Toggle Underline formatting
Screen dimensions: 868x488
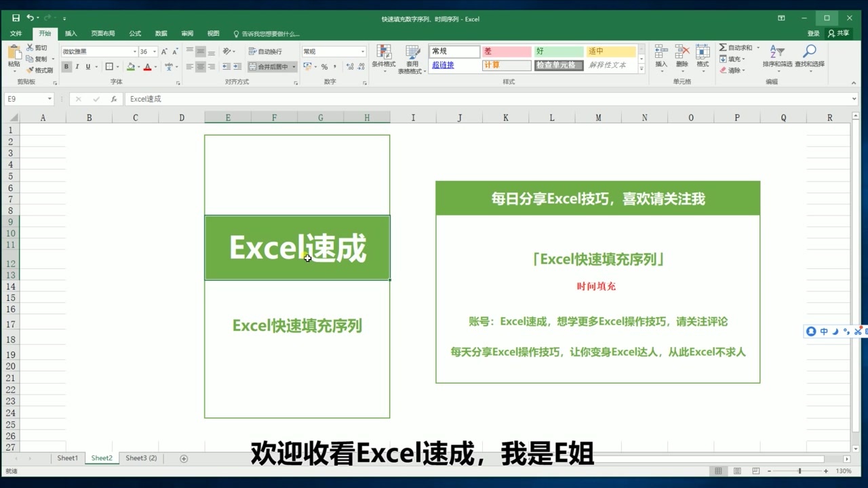pyautogui.click(x=88, y=66)
